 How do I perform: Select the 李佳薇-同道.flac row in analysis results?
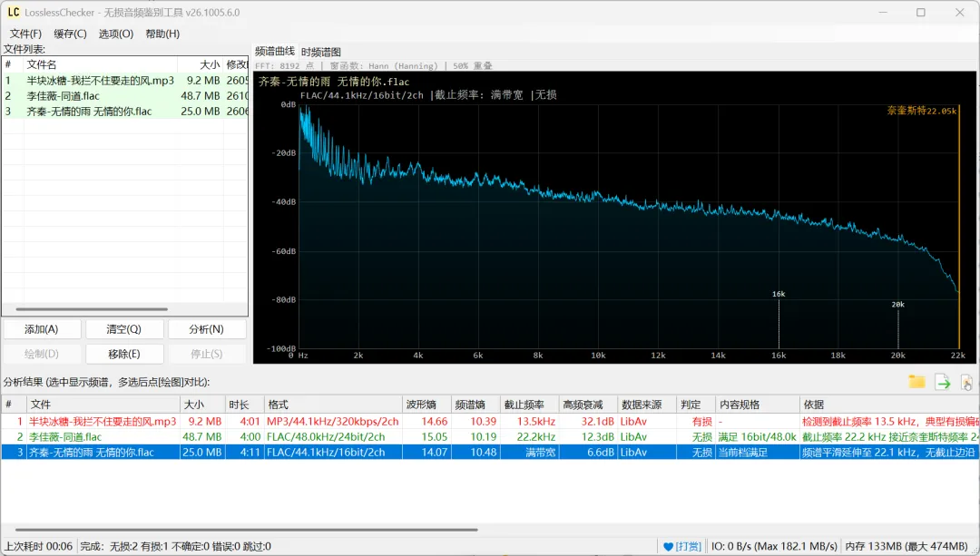(490, 436)
